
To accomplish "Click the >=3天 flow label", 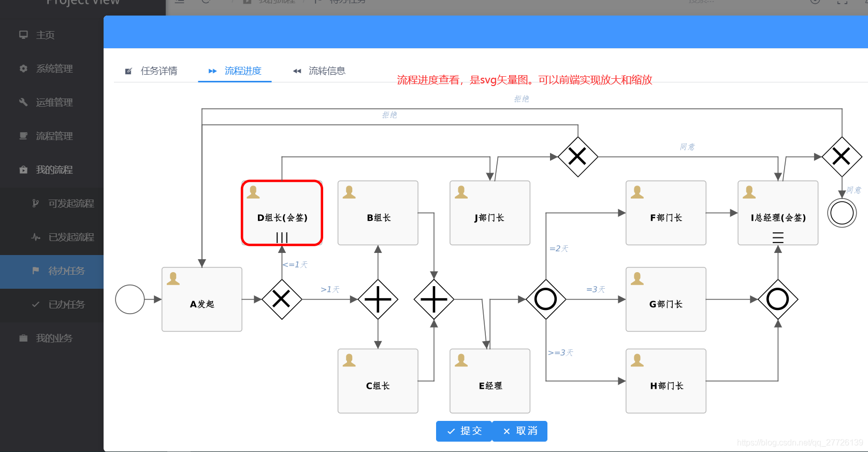I will 561,352.
